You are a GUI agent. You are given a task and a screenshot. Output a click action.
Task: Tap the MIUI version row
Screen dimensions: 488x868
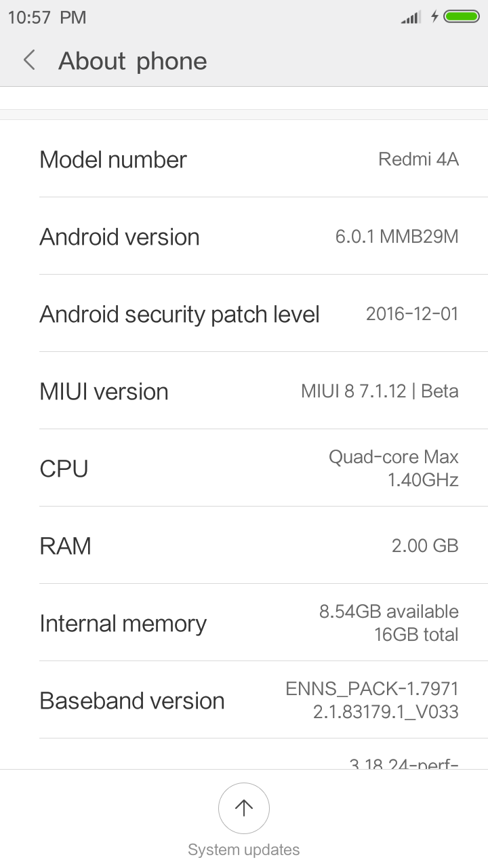click(x=244, y=391)
